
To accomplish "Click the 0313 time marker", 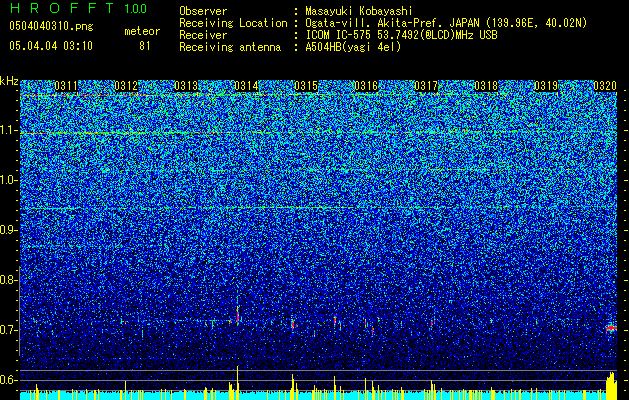I will pos(186,86).
